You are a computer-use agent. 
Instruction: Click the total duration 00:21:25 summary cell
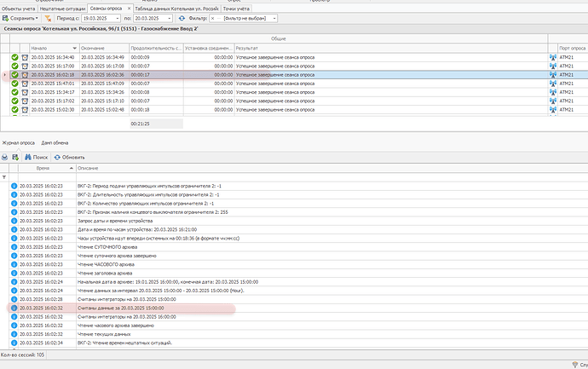[157, 124]
